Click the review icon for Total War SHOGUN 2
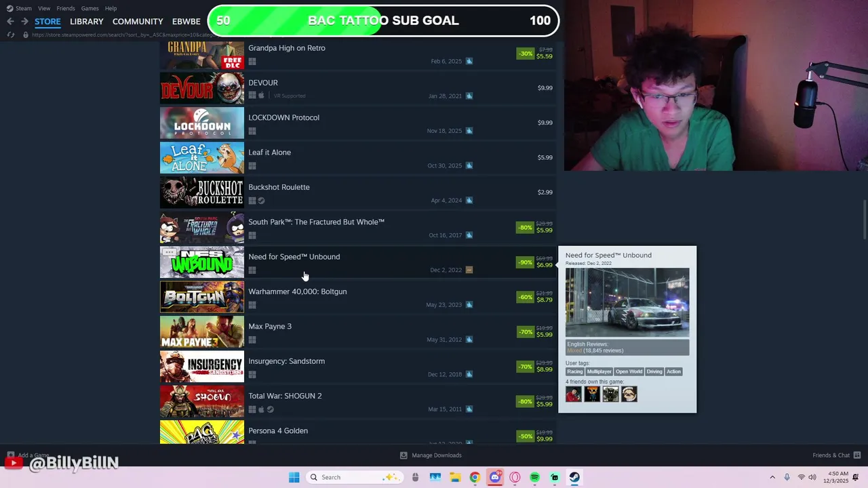Viewport: 868px width, 488px height. pos(469,409)
